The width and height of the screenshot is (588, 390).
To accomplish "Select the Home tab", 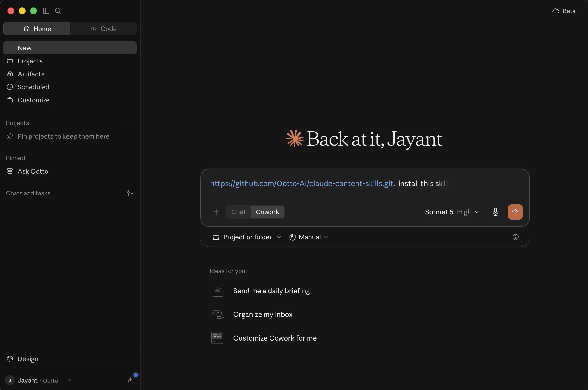I will 37,29.
